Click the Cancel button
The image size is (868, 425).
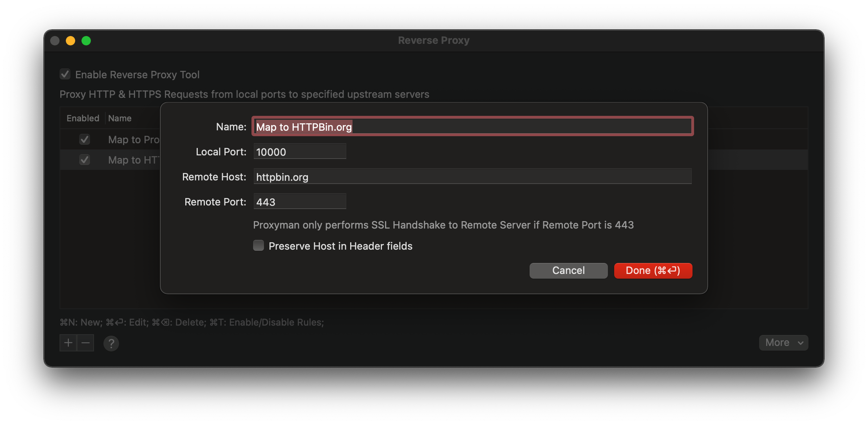[568, 270]
